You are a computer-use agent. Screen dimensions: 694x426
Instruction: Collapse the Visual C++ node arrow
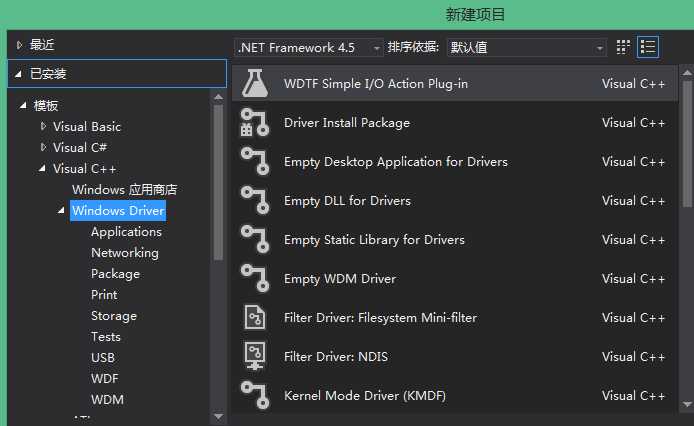(42, 168)
